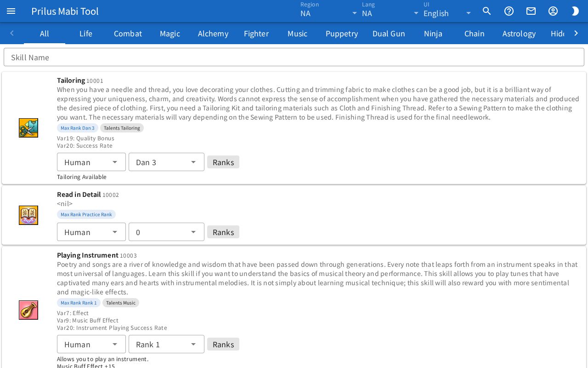The height and width of the screenshot is (368, 588).
Task: Switch to the Dual Gun tab
Action: coord(389,33)
